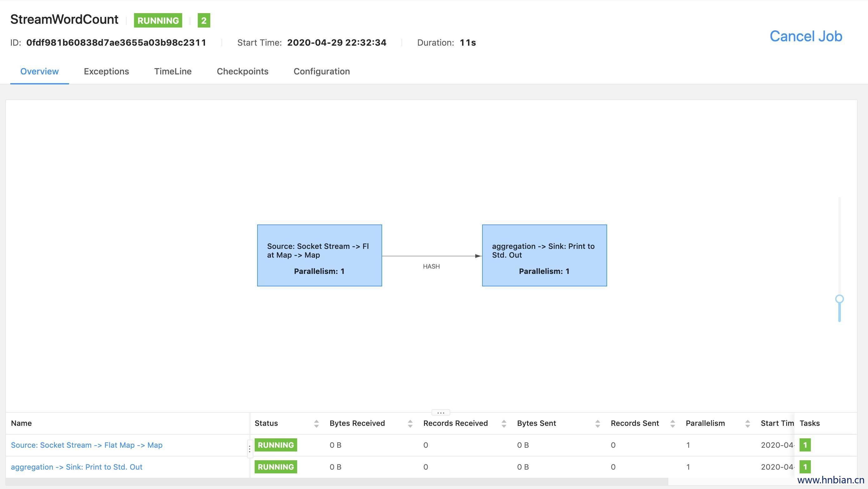Cancel the running job
This screenshot has height=489, width=868.
point(806,36)
